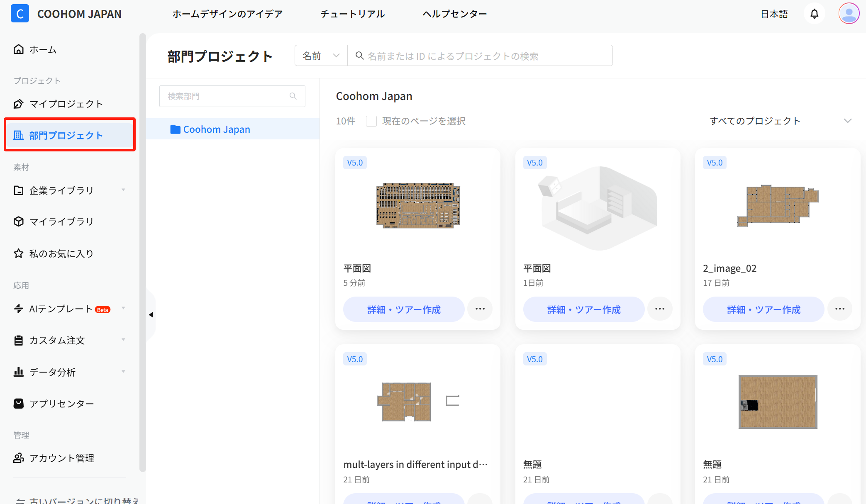Click 詳細・ツアー作成 for 2_image_02
This screenshot has width=866, height=504.
tap(764, 309)
